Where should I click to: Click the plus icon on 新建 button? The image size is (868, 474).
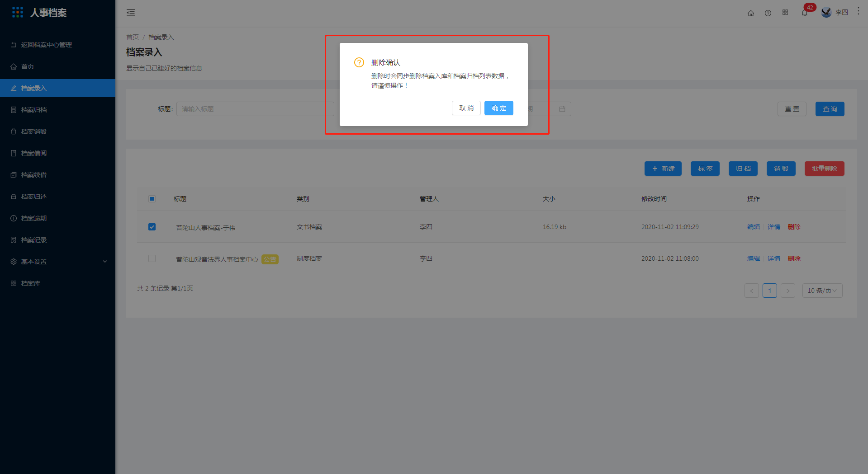655,169
